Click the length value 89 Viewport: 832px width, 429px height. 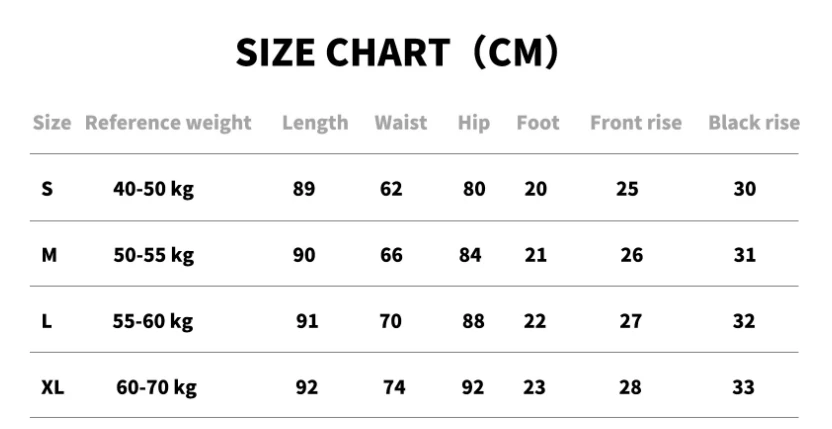[304, 189]
